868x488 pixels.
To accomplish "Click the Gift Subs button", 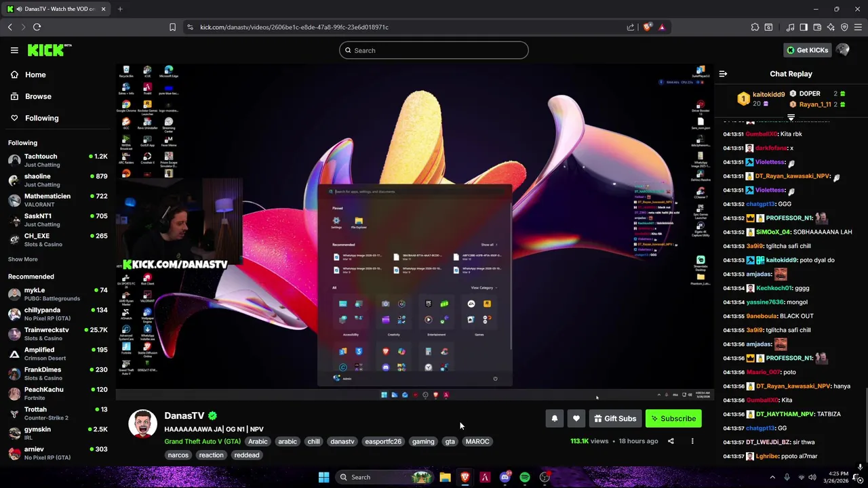I will (x=614, y=419).
